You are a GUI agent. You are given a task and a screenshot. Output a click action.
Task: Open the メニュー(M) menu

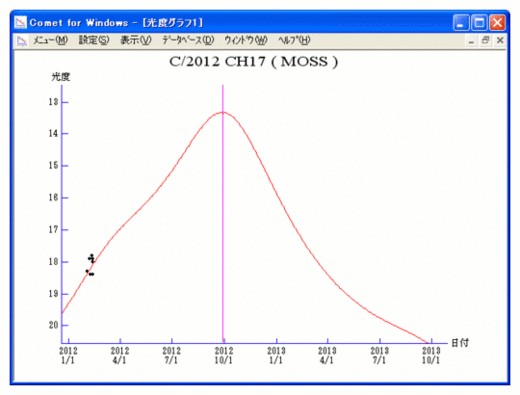click(x=50, y=40)
